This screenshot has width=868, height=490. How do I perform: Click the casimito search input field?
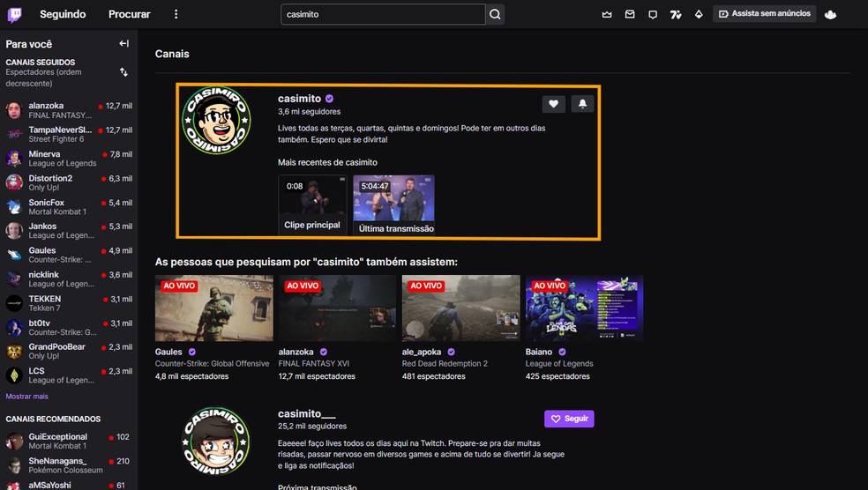point(383,14)
